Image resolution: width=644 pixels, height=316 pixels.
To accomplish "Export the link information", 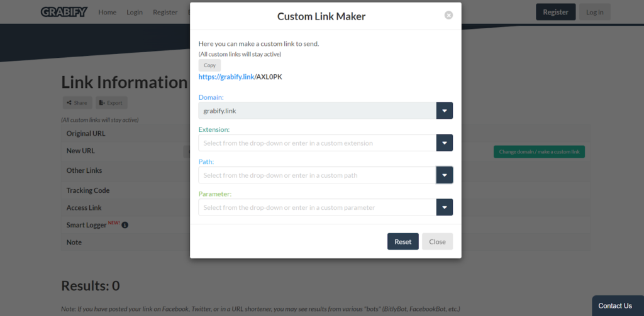I will pyautogui.click(x=111, y=103).
